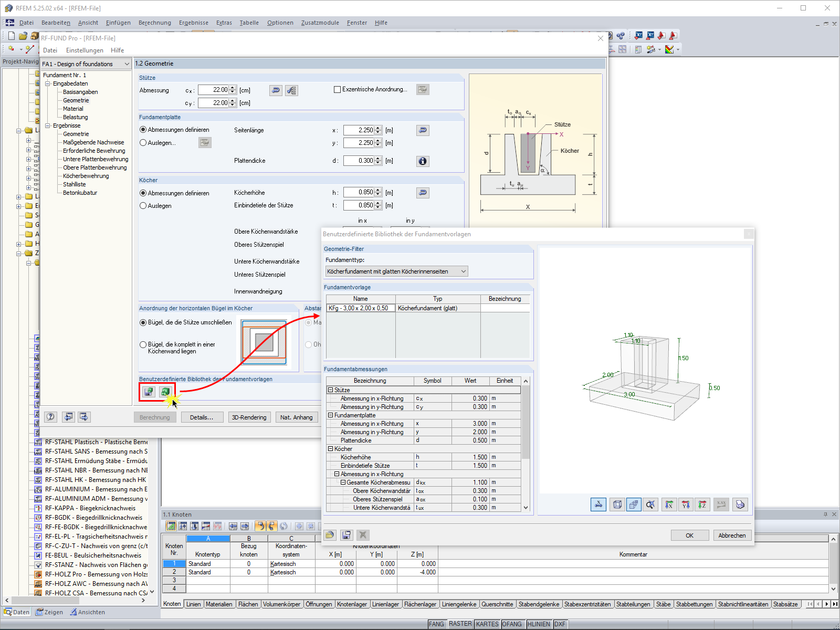Toggle RASTER in status bar
Viewport: 840px width, 630px height.
click(x=460, y=624)
